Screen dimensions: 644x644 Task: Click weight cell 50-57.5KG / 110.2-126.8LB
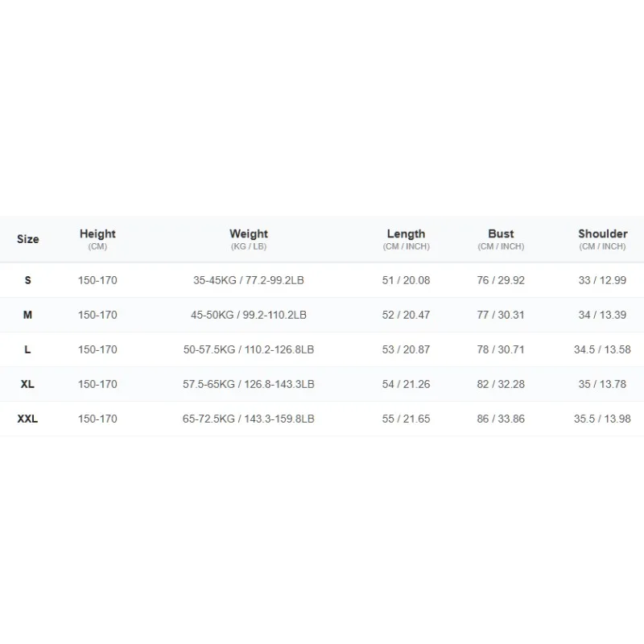249,349
